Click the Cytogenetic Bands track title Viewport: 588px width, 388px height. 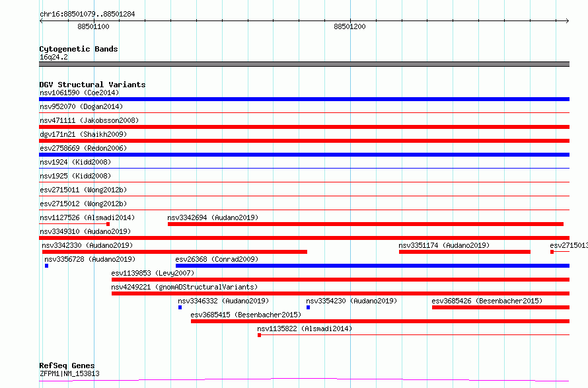click(79, 49)
